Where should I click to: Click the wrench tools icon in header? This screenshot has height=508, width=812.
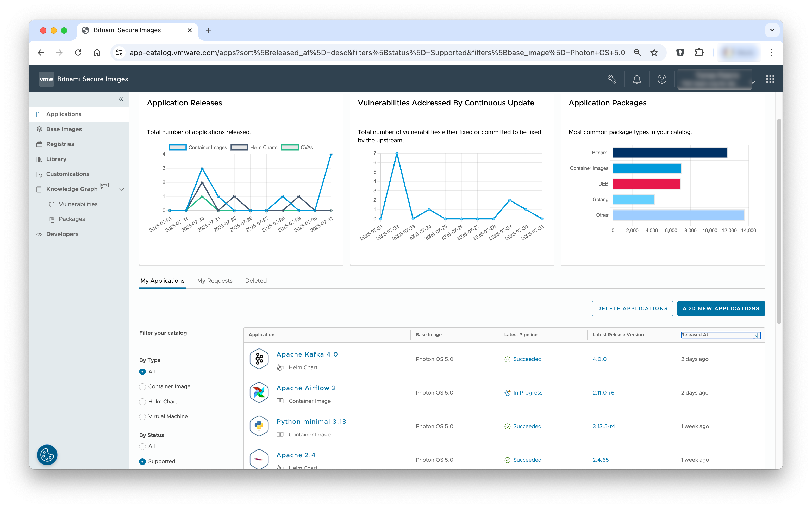(612, 79)
